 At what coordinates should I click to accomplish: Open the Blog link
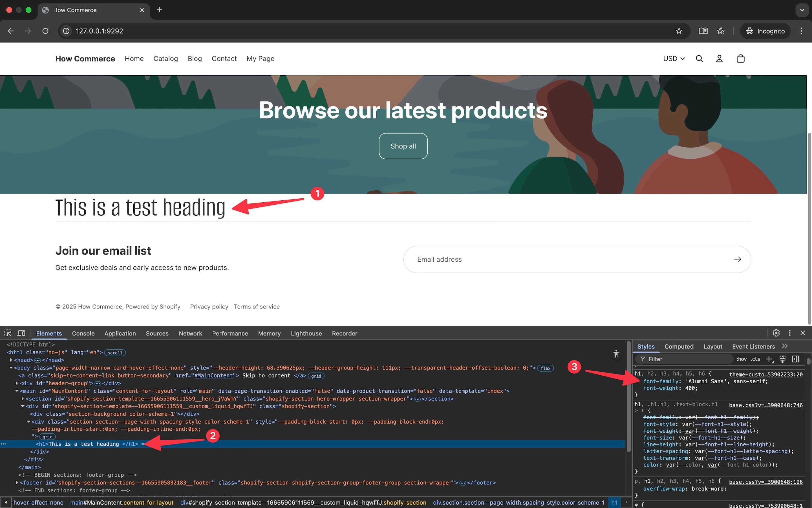click(x=195, y=58)
